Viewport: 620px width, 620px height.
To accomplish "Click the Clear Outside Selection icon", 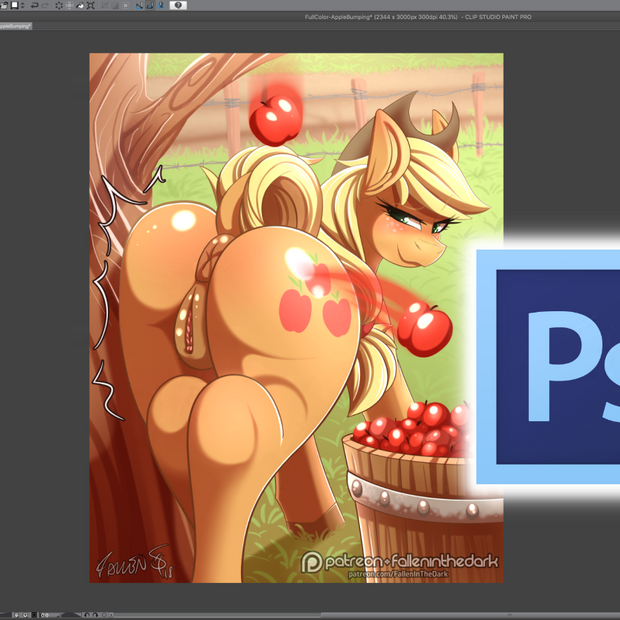I will click(x=69, y=5).
